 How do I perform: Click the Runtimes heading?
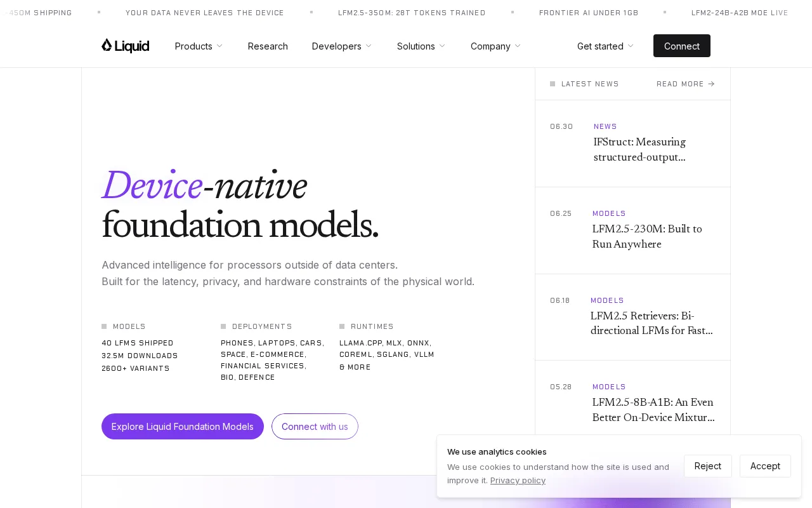(372, 326)
